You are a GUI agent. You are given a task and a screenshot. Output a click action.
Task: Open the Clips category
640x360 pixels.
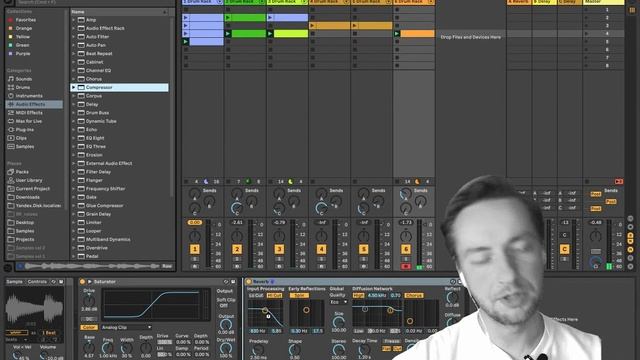pyautogui.click(x=21, y=138)
